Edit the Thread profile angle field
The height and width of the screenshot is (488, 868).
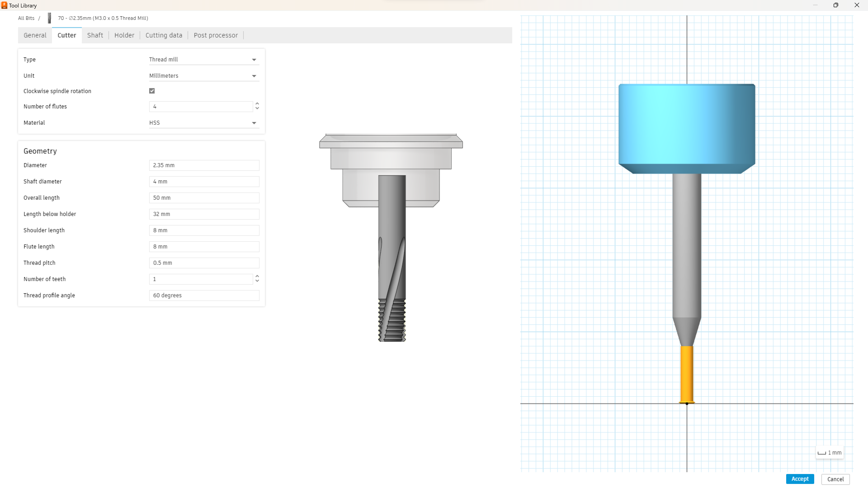[x=204, y=295]
